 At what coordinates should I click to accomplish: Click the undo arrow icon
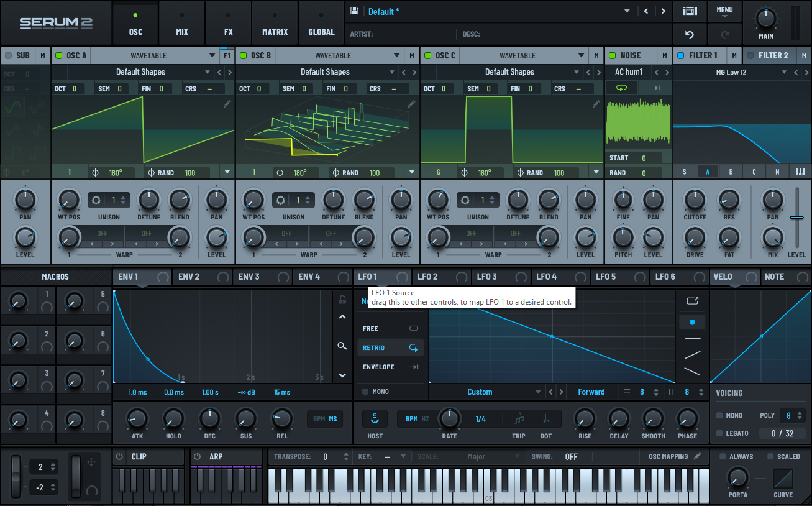pyautogui.click(x=689, y=34)
